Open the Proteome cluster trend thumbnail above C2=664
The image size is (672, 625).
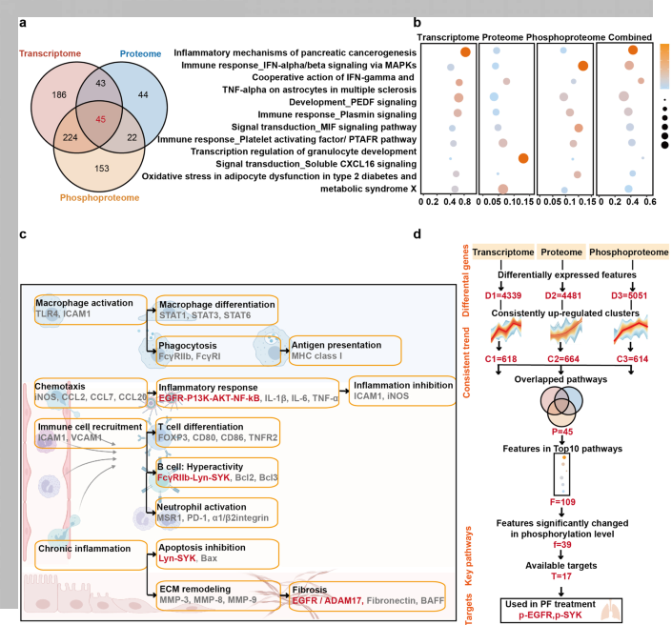tap(566, 331)
